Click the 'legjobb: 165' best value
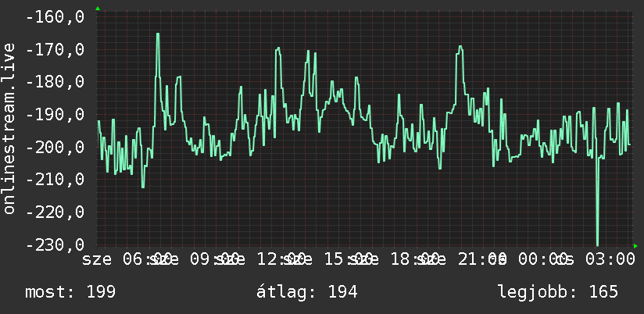This screenshot has height=314, width=644. (x=558, y=292)
